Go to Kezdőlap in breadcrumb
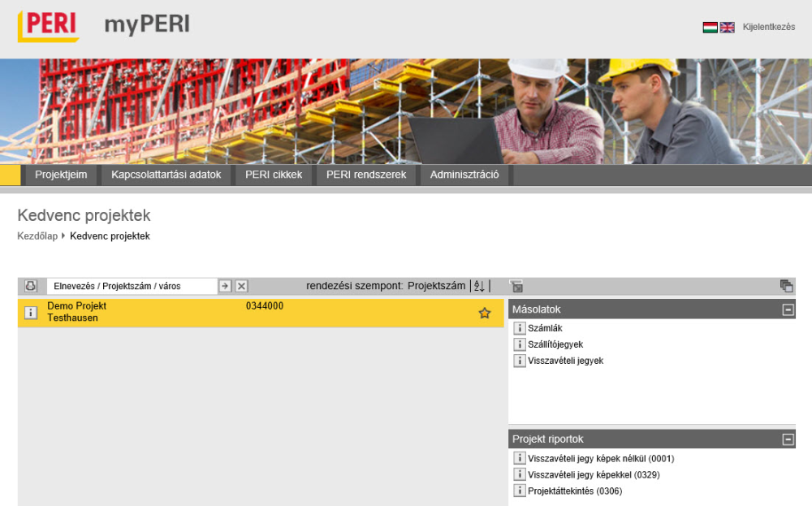812x506 pixels. (x=37, y=236)
